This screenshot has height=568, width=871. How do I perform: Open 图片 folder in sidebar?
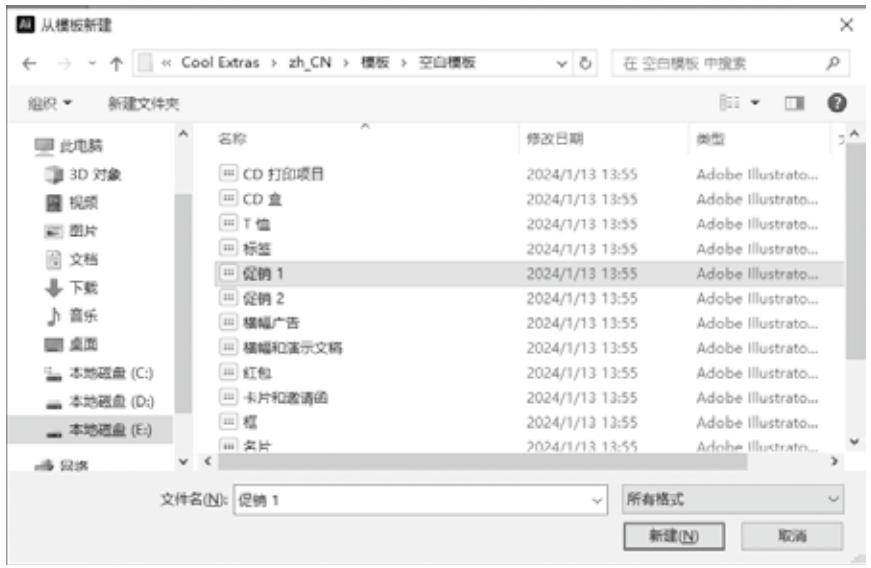pyautogui.click(x=71, y=230)
